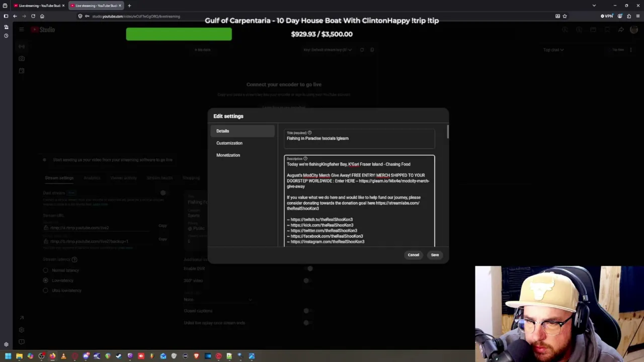Open YouTube Studio guide hamburger menu
The width and height of the screenshot is (644, 362).
coord(22,30)
